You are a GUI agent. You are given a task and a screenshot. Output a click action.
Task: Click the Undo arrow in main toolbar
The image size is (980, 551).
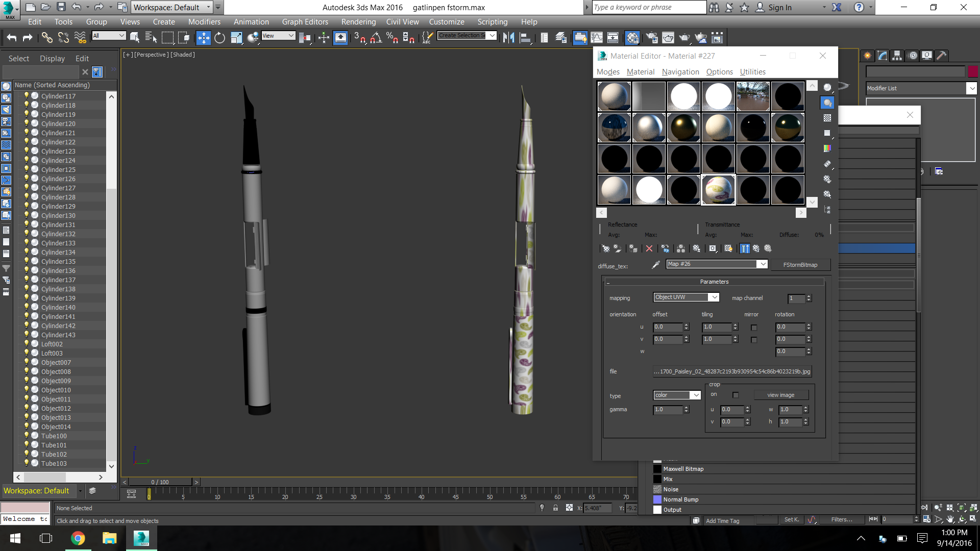[x=12, y=38]
